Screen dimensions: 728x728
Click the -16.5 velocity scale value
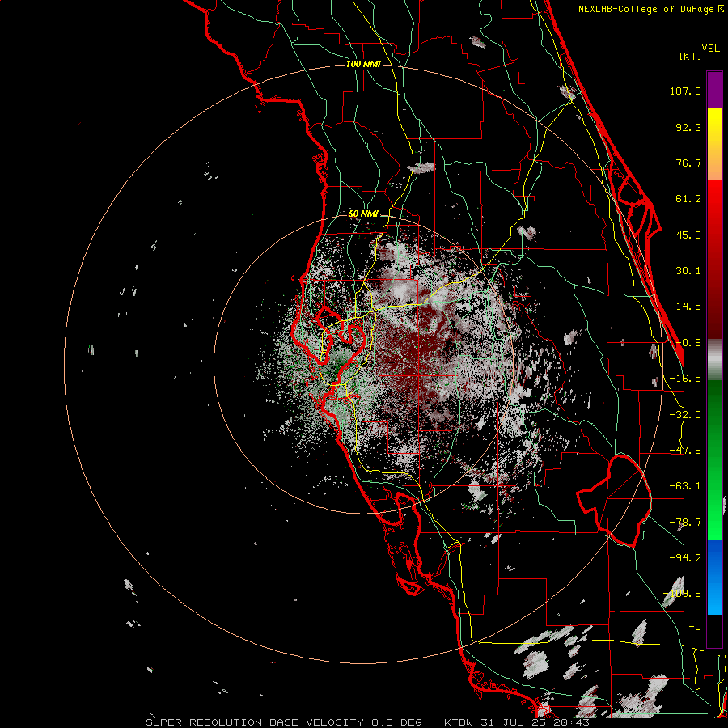(x=685, y=379)
